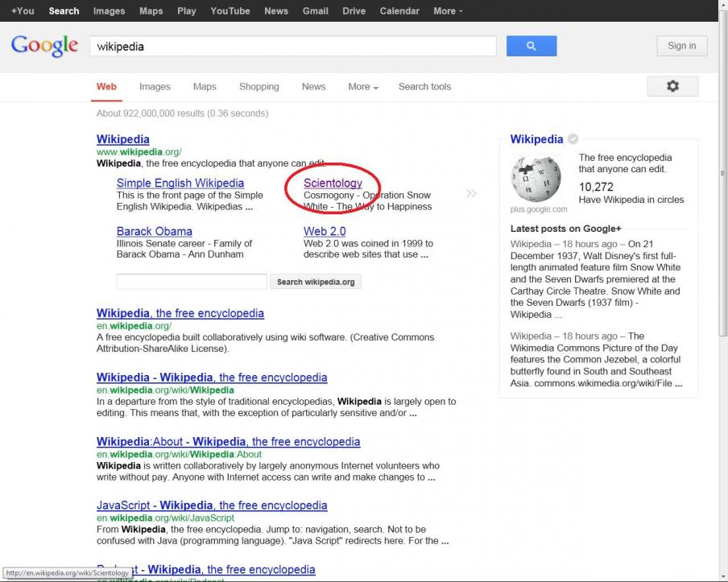Expand the More search filter dropdown
Screen dimensions: 728x582
(363, 87)
